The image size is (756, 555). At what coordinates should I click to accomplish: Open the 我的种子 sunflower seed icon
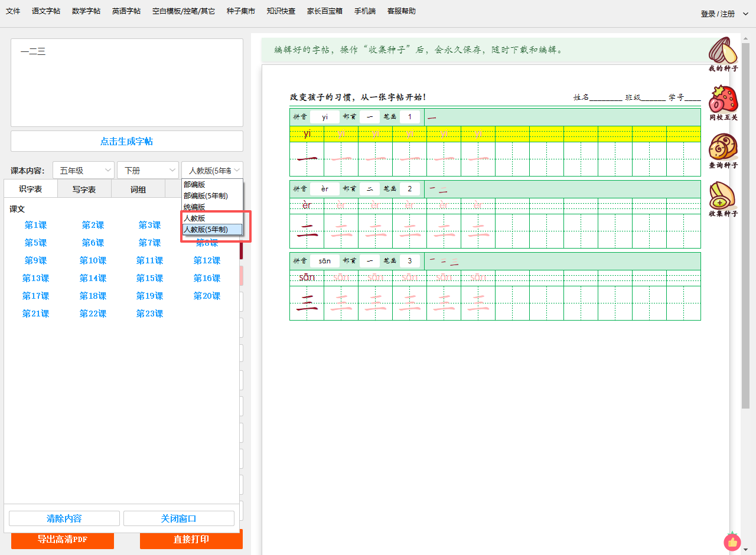tap(723, 51)
